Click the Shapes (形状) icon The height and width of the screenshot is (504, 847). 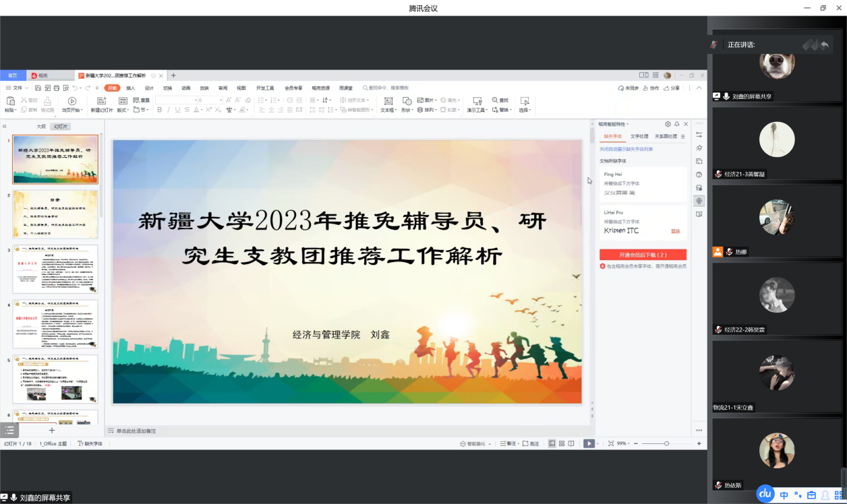click(407, 101)
